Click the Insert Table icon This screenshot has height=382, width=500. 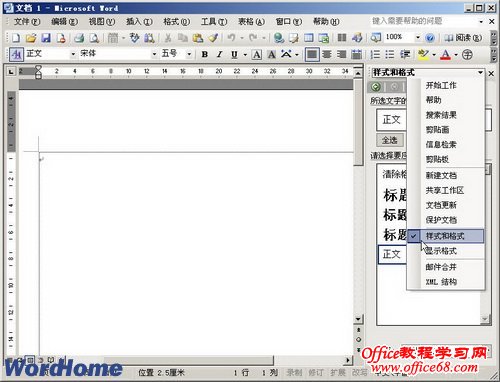pos(309,38)
